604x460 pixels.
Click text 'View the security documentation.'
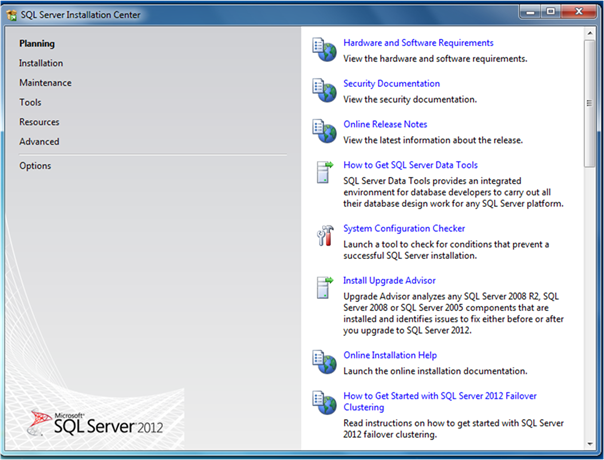[410, 99]
